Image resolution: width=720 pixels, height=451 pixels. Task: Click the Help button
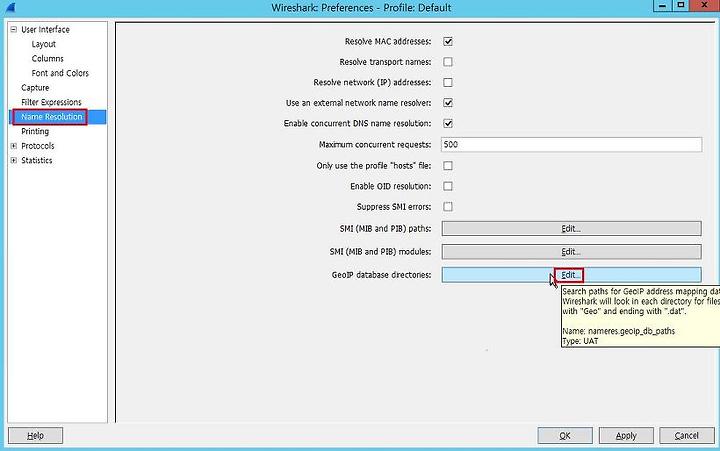pyautogui.click(x=35, y=435)
